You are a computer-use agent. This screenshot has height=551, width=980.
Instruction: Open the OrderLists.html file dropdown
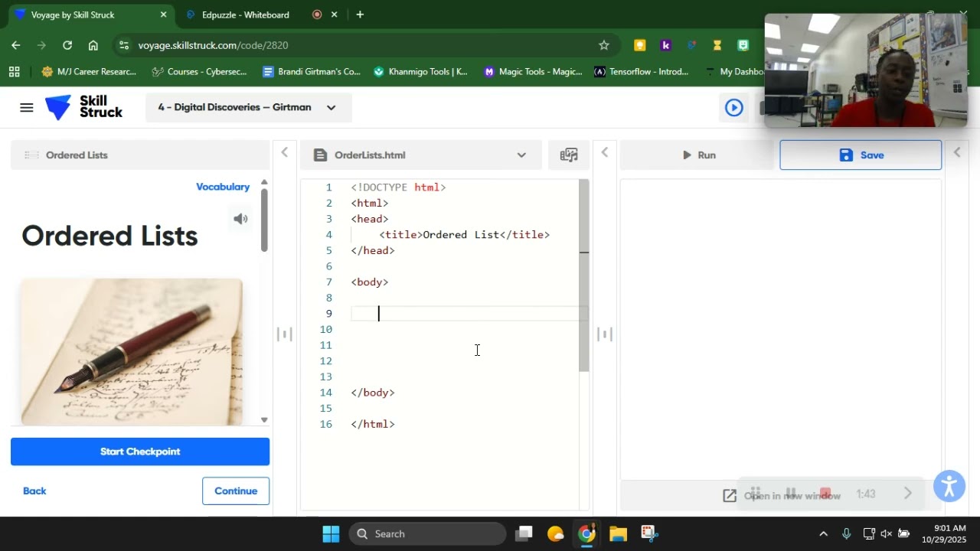(x=421, y=155)
